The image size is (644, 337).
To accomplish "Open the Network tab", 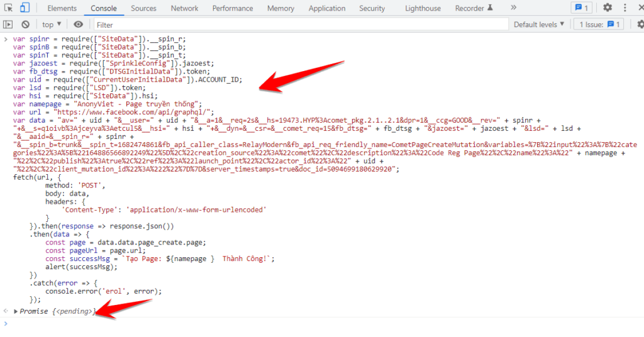I will pyautogui.click(x=184, y=8).
